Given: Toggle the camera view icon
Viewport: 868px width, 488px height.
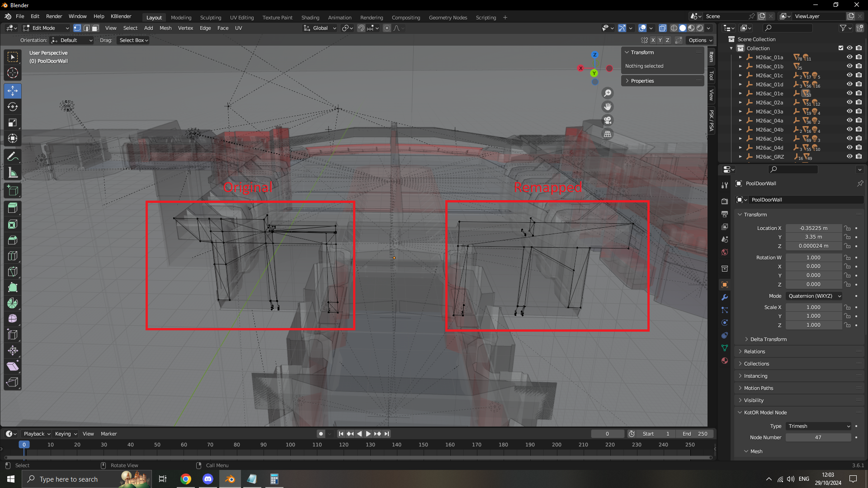Looking at the screenshot, I should click(x=608, y=120).
